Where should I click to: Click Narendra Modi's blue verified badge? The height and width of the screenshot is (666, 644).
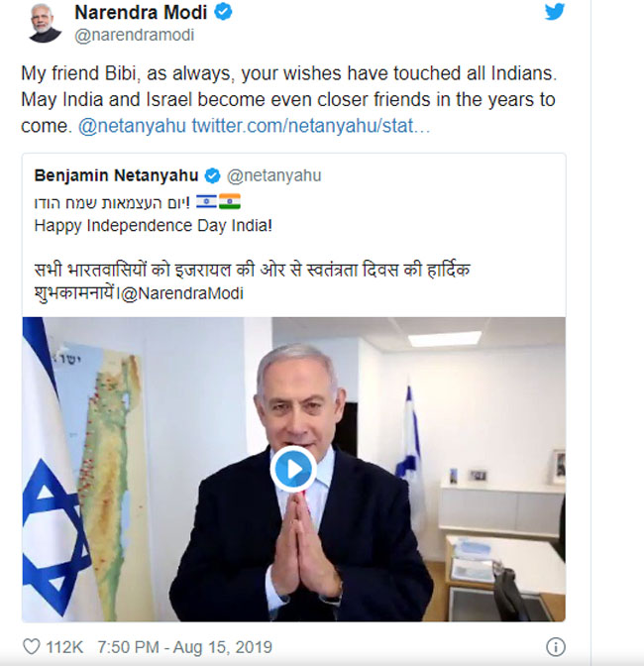226,13
